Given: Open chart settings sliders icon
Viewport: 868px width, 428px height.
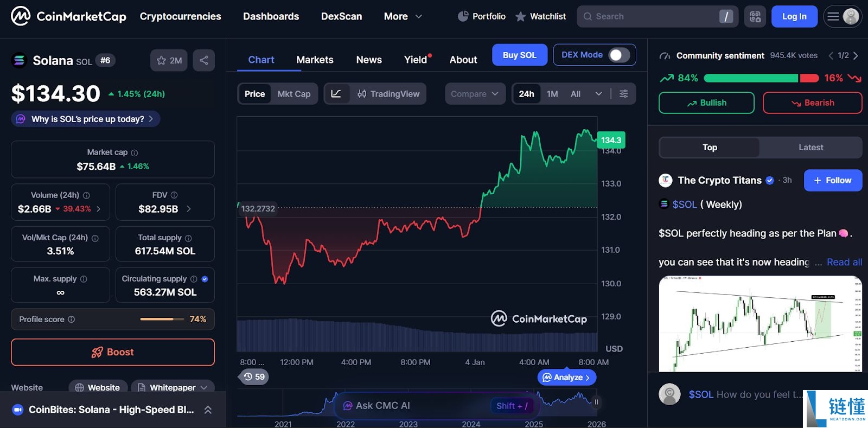Looking at the screenshot, I should tap(624, 94).
